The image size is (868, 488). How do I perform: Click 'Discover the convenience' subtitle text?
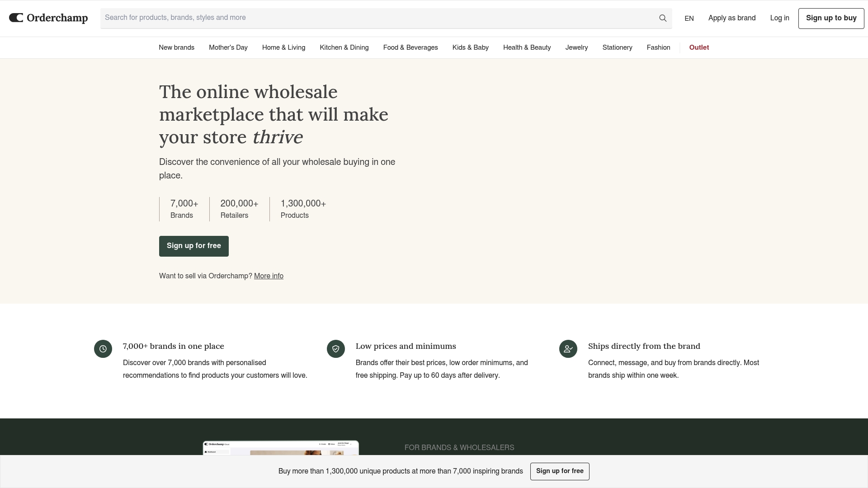277,169
